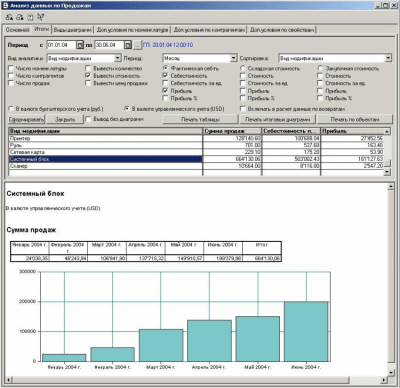This screenshot has width=400, height=388.
Task: Click the Июнь 2004 bar in chart
Action: pyautogui.click(x=306, y=331)
